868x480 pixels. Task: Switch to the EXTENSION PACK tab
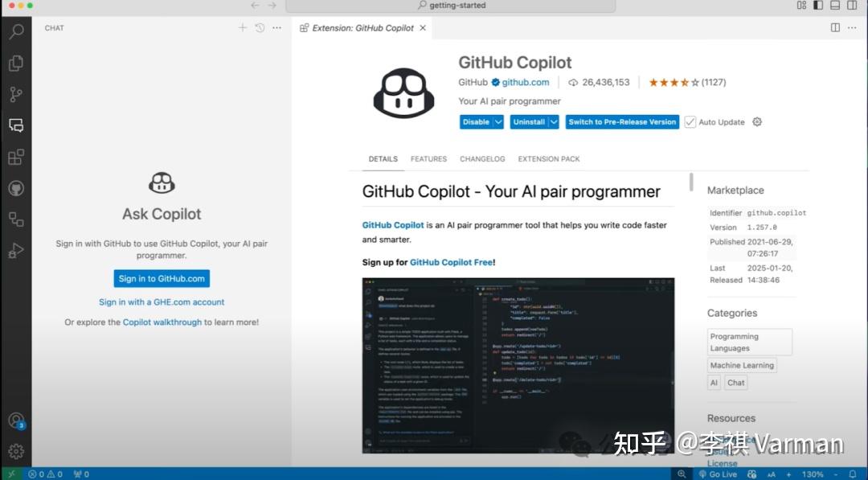[549, 159]
